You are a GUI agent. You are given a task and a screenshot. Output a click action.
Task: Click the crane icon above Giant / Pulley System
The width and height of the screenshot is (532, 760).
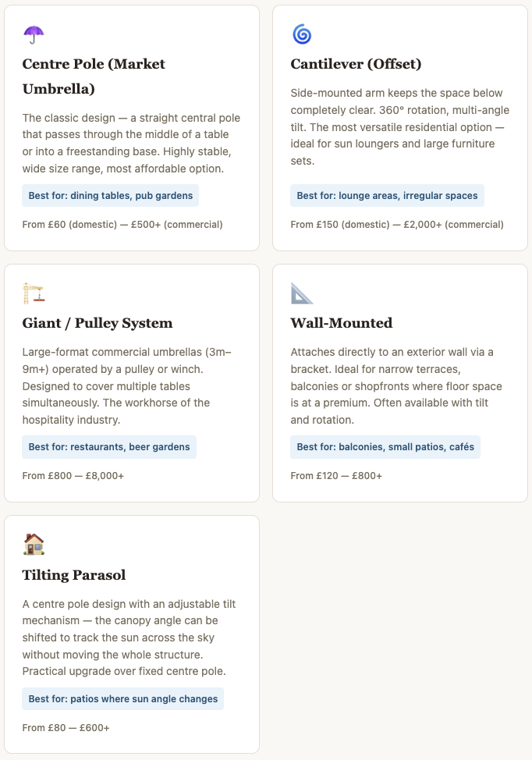point(34,293)
